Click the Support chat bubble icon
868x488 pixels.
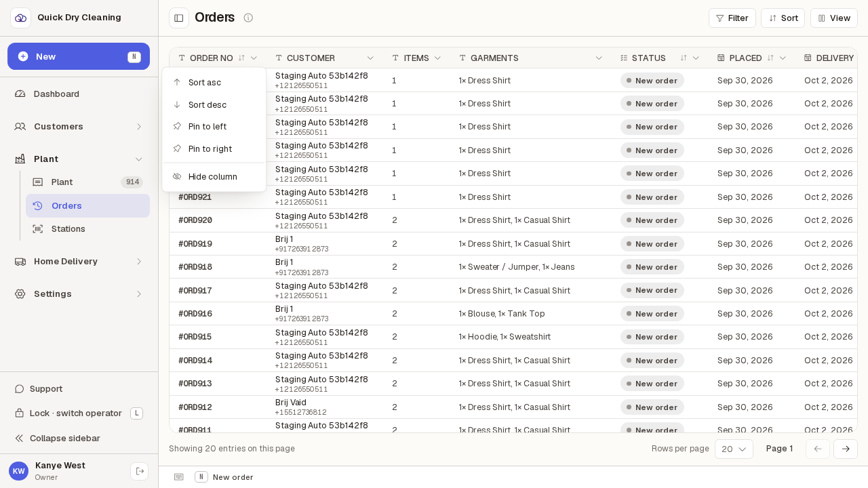(x=20, y=389)
